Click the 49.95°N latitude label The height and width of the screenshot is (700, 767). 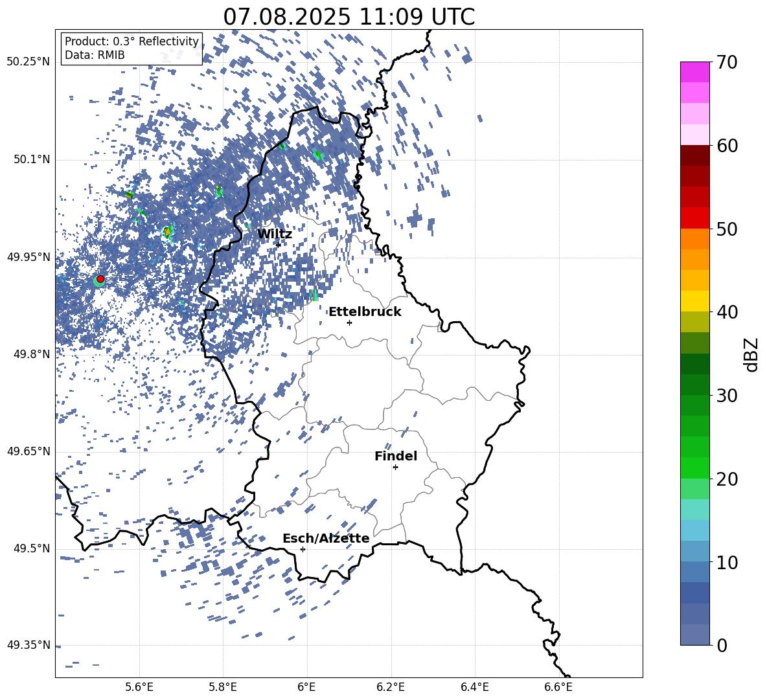point(29,257)
